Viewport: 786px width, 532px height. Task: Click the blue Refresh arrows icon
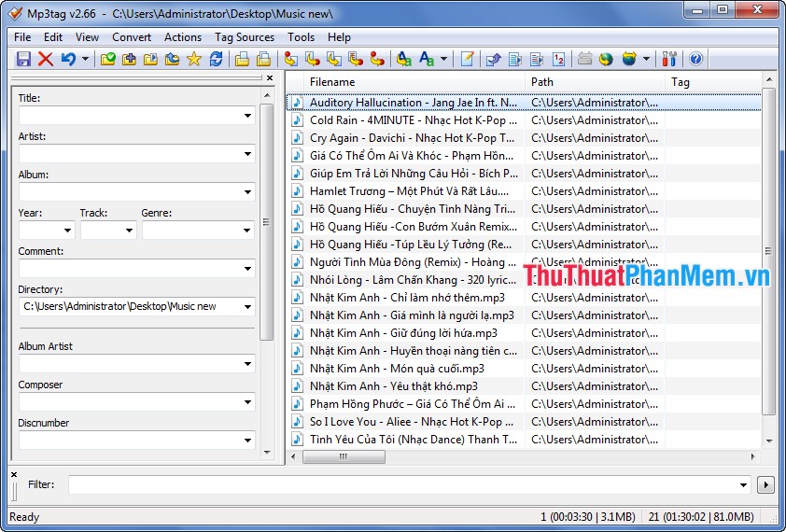pyautogui.click(x=216, y=59)
